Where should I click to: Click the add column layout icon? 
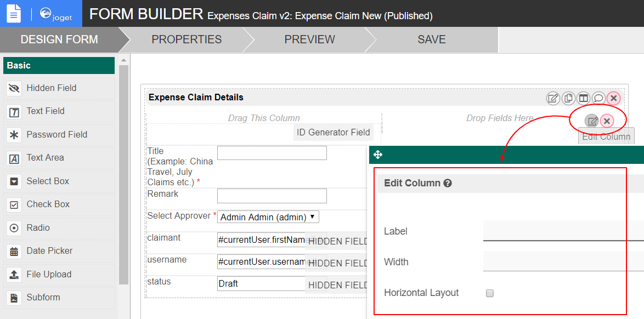[x=583, y=99]
